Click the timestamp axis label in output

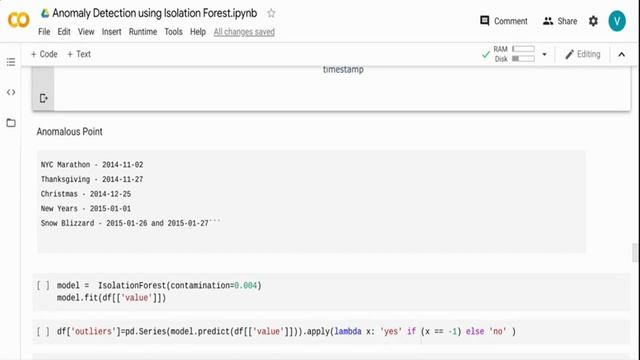(343, 69)
